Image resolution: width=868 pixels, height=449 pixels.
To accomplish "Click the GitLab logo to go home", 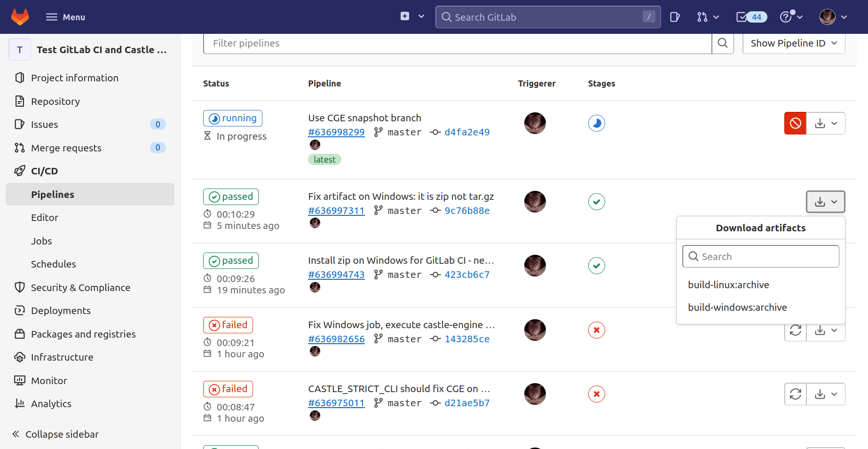I will 20,16.
